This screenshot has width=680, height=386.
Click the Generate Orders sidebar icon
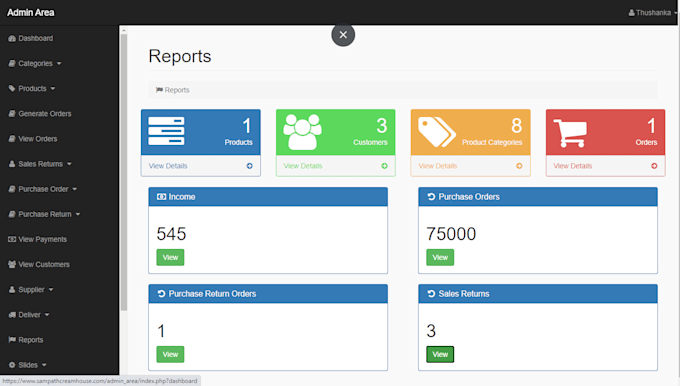[x=12, y=114]
